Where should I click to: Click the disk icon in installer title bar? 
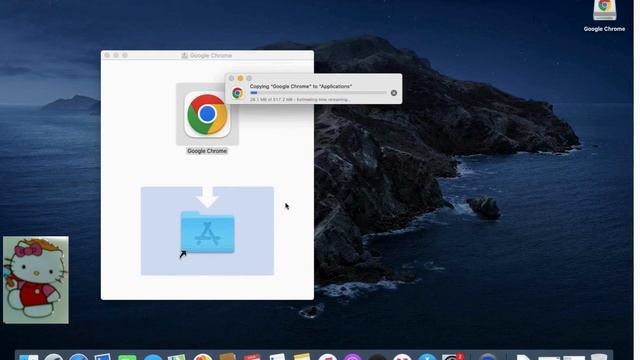pyautogui.click(x=184, y=56)
